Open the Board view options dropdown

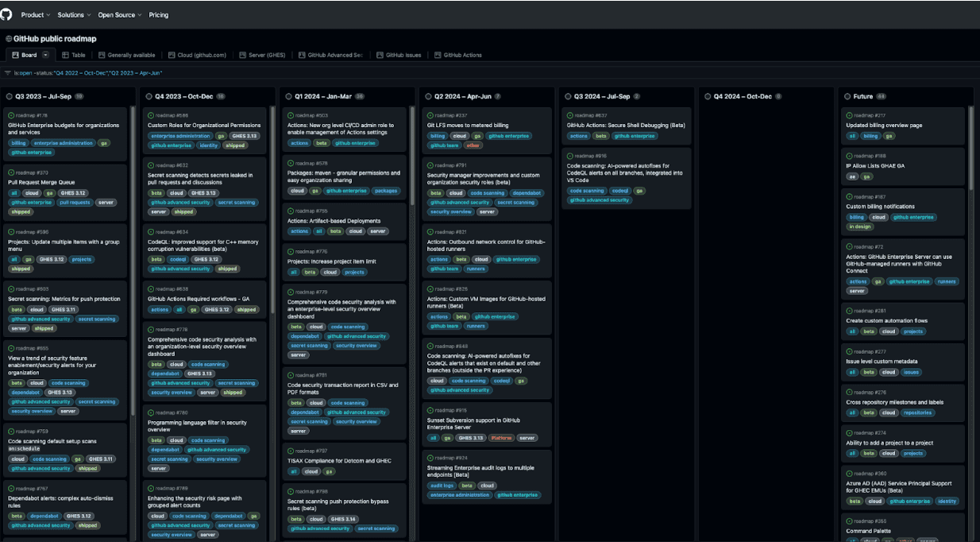[45, 55]
